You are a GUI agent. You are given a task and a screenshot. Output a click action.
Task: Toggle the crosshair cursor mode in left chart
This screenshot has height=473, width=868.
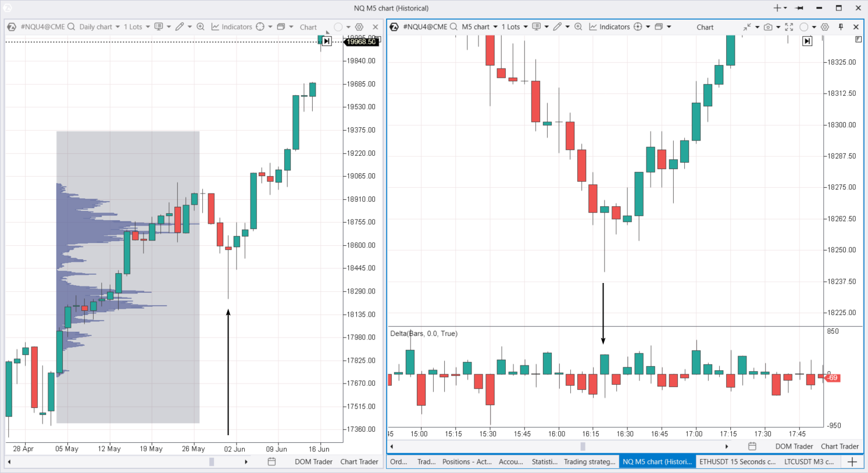(260, 27)
